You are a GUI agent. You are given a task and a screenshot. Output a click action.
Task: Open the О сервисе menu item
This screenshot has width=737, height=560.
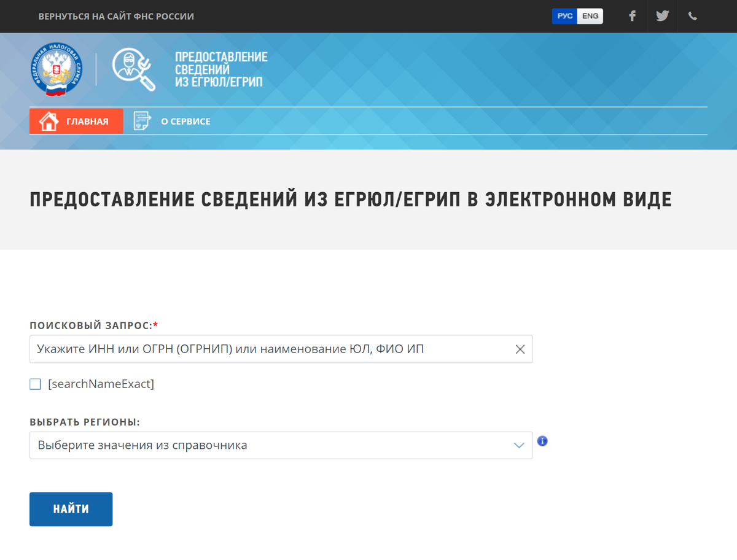[185, 122]
